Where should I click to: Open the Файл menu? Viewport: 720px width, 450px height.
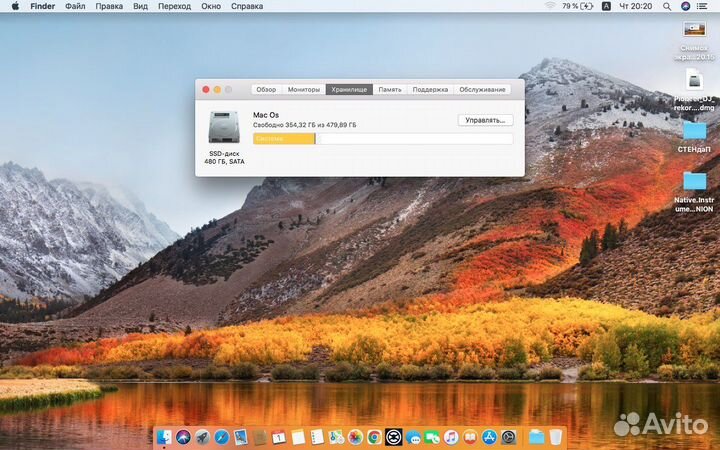point(75,6)
